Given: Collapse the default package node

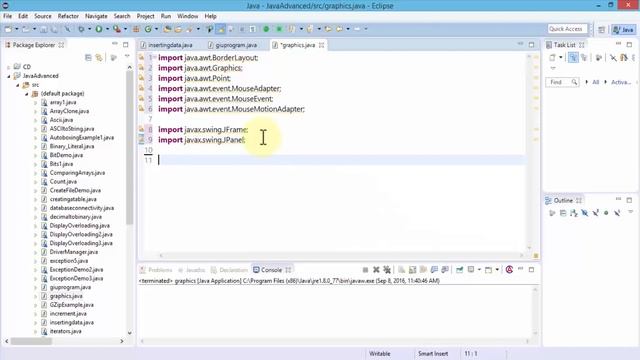Looking at the screenshot, I should 27,94.
